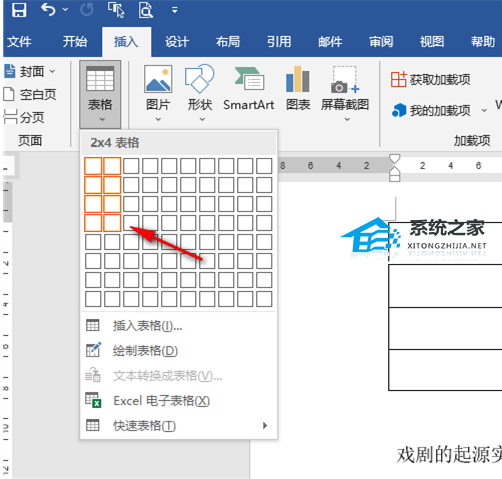
Task: Click the Redo icon
Action: pos(87,10)
